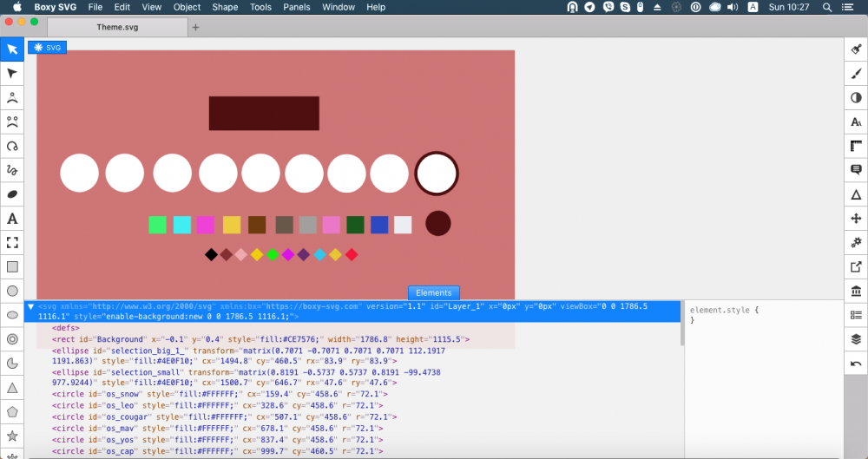This screenshot has height=459, width=868.
Task: Select the blue square swatch
Action: pos(379,225)
